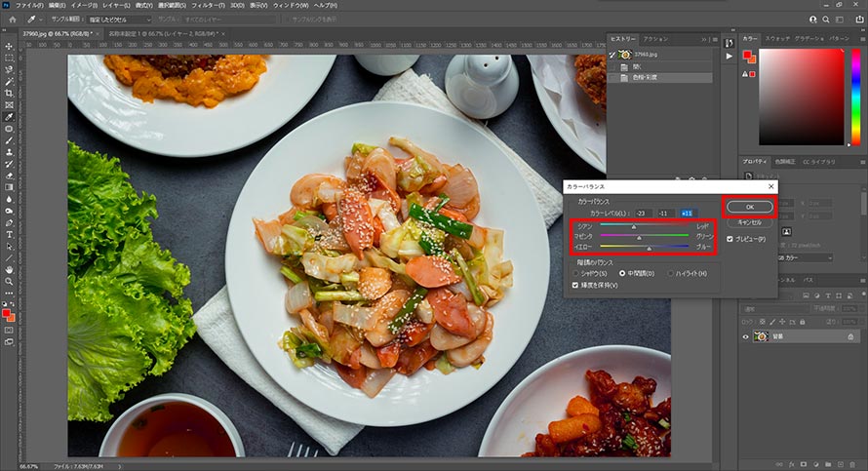The width and height of the screenshot is (868, 471).
Task: Close the Color Balance dialog
Action: (x=770, y=186)
